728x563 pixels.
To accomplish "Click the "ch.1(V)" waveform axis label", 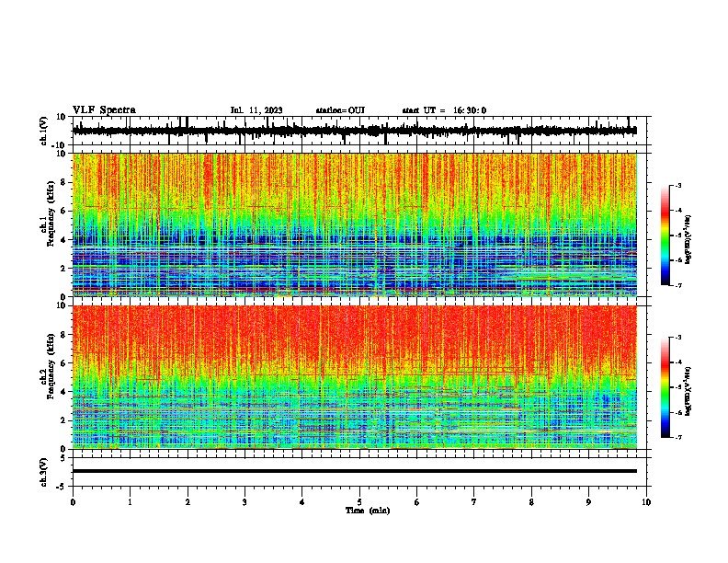I will pos(44,131).
